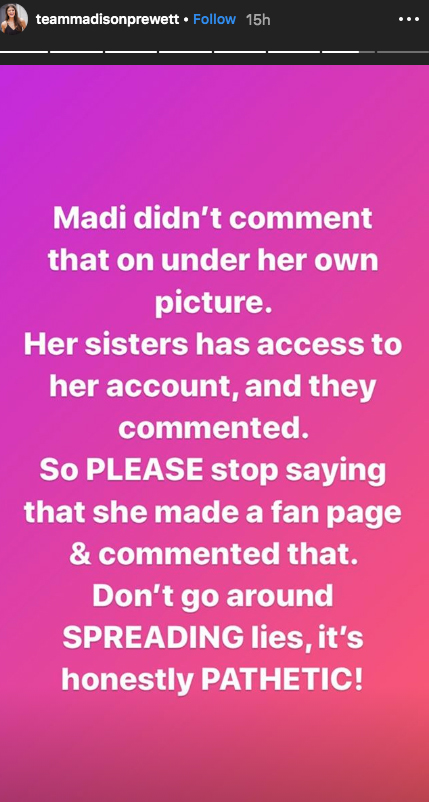Select the sixth story progress segment
The width and height of the screenshot is (429, 802).
[x=294, y=52]
